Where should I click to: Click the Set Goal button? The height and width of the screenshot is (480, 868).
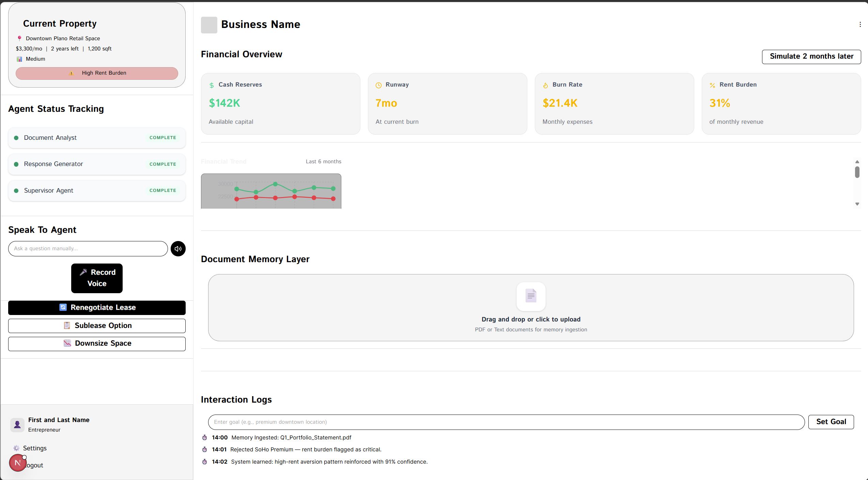pyautogui.click(x=831, y=422)
